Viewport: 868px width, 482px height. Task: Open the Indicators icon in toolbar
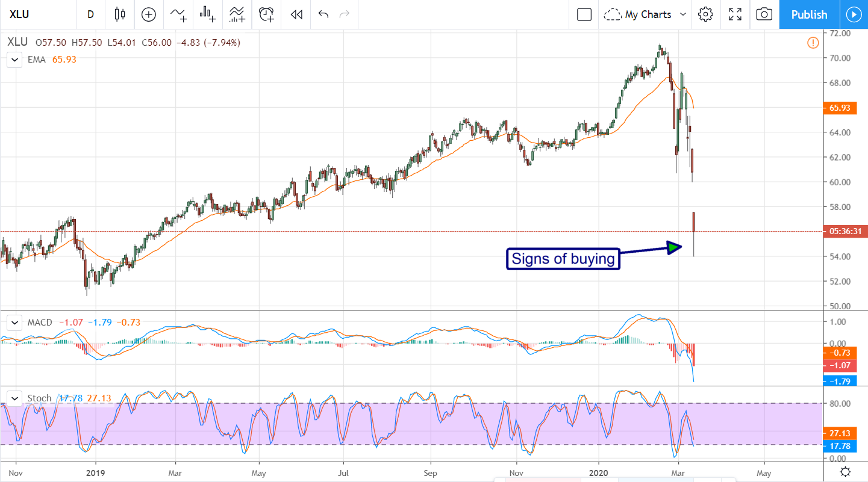coord(178,14)
